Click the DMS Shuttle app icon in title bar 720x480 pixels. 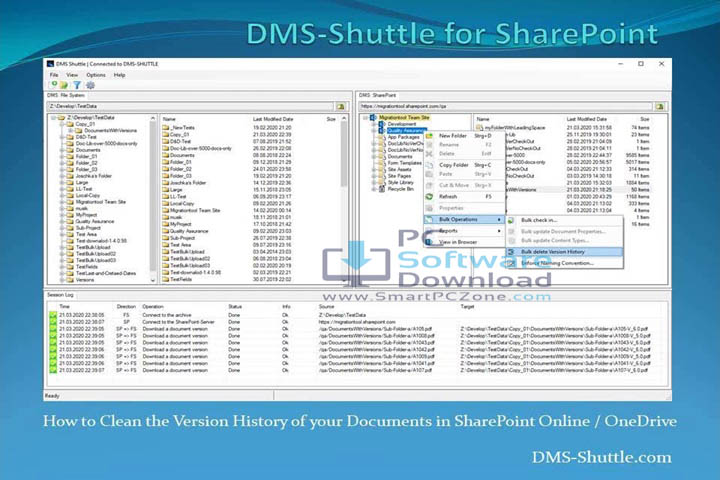tap(51, 64)
